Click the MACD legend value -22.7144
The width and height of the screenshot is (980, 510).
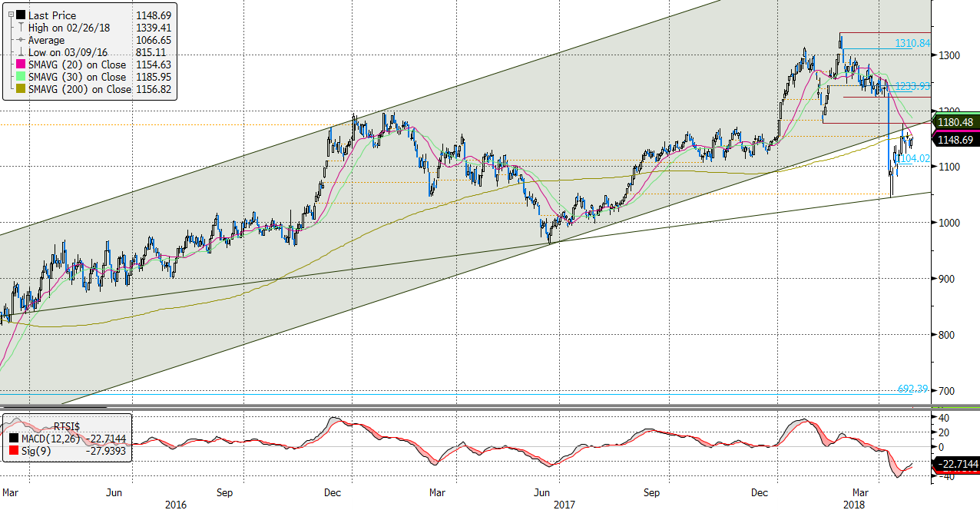[107, 439]
